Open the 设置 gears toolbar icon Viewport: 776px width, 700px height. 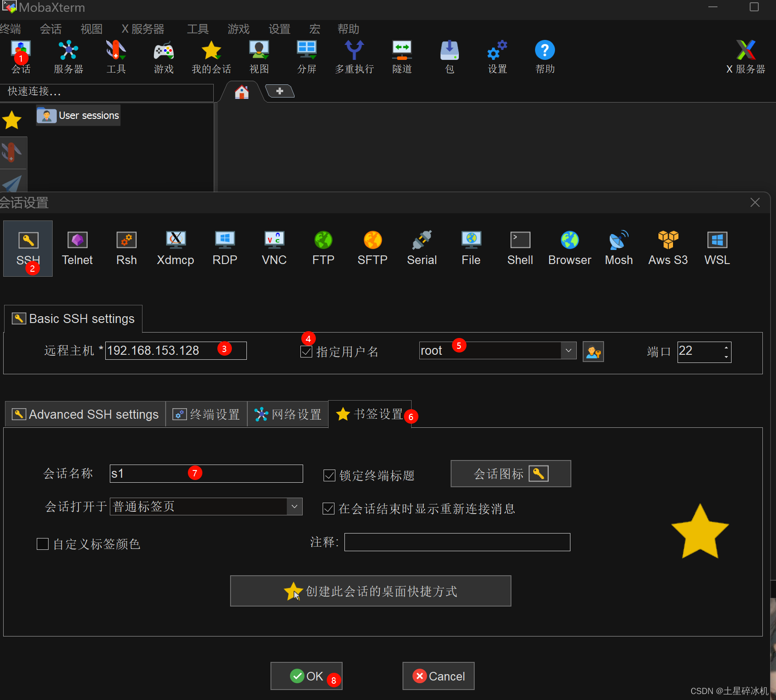tap(497, 57)
